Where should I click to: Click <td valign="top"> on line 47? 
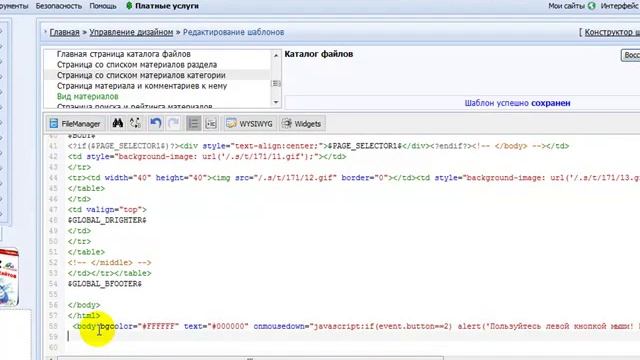[107, 209]
